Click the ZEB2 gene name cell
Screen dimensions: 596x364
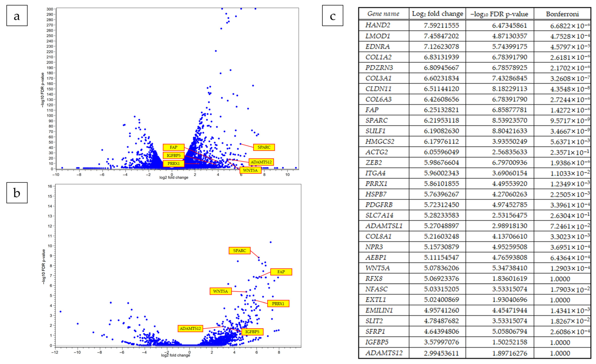373,162
